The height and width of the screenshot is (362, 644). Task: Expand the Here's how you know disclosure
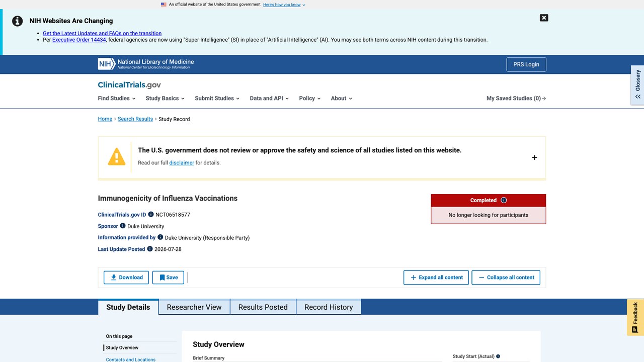tap(284, 5)
